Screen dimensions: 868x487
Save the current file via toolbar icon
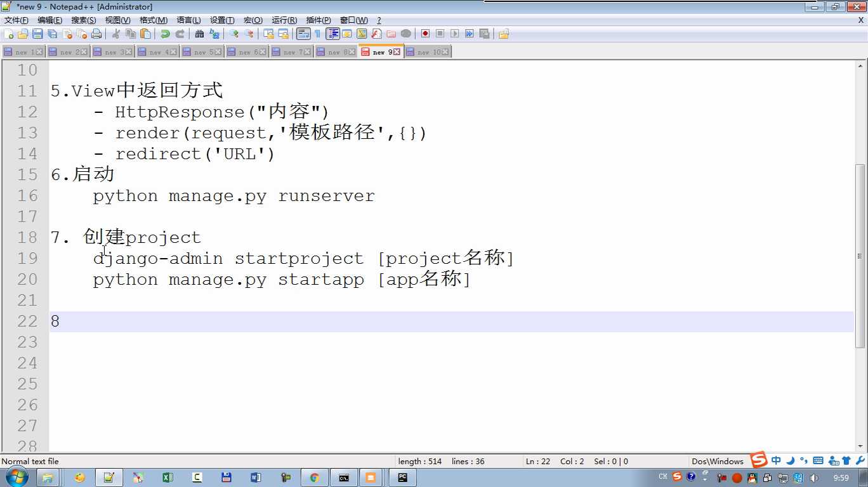[37, 34]
